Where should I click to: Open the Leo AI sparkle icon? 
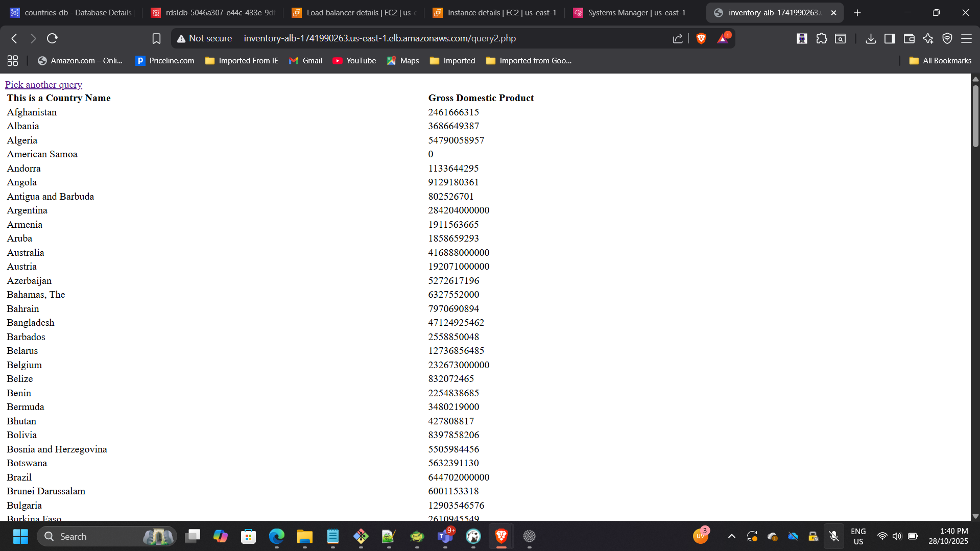[x=928, y=38]
